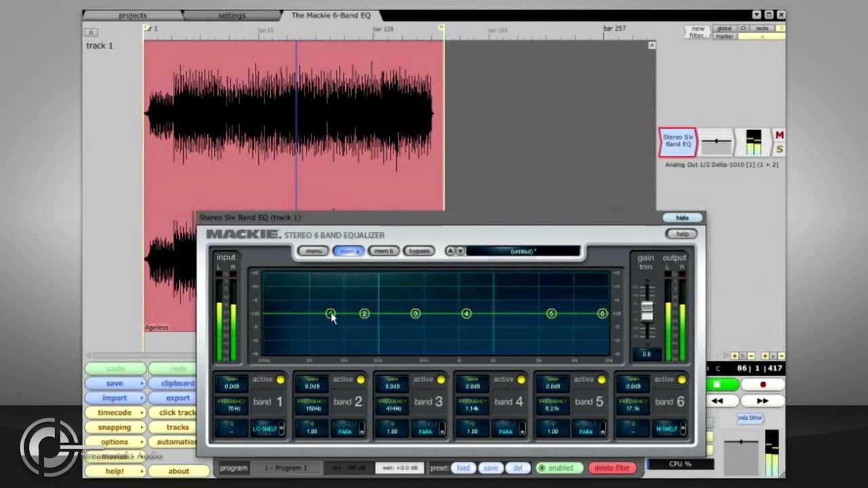
Task: Select EQ node 4 on the graph
Action: tap(466, 313)
